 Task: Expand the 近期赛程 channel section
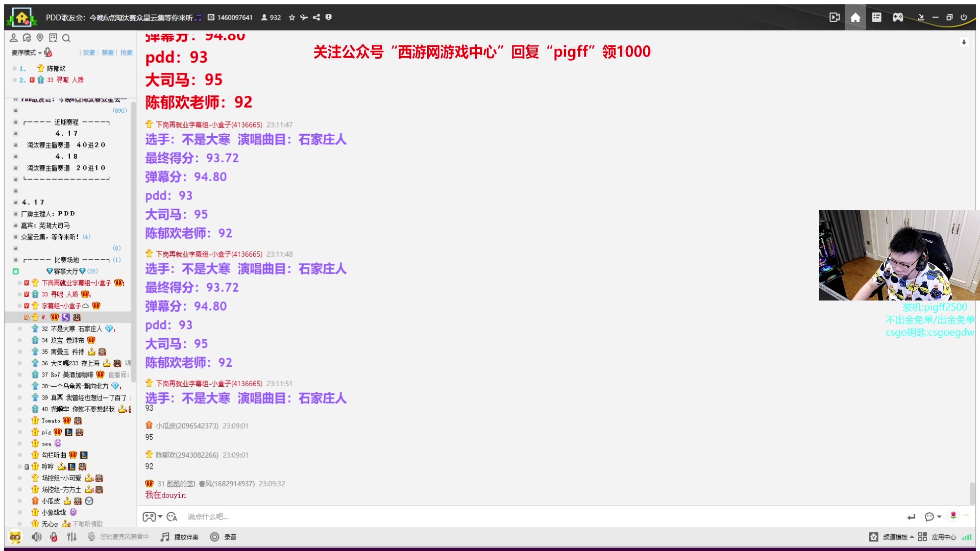point(66,122)
